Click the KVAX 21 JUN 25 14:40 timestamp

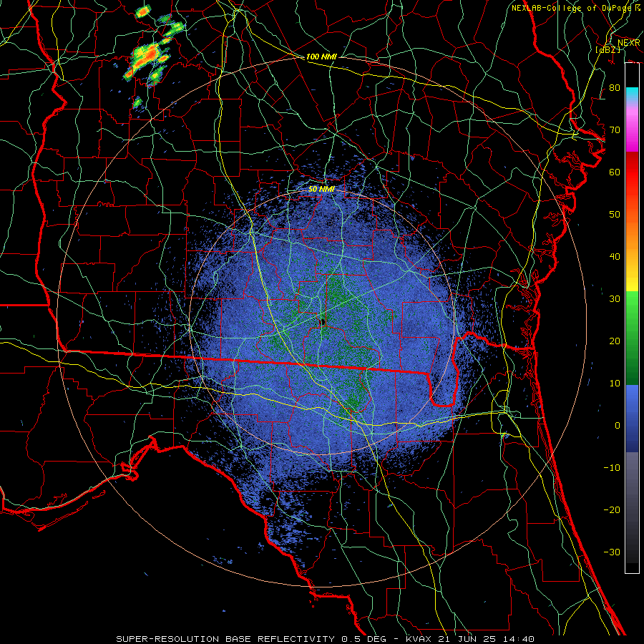pos(470,639)
